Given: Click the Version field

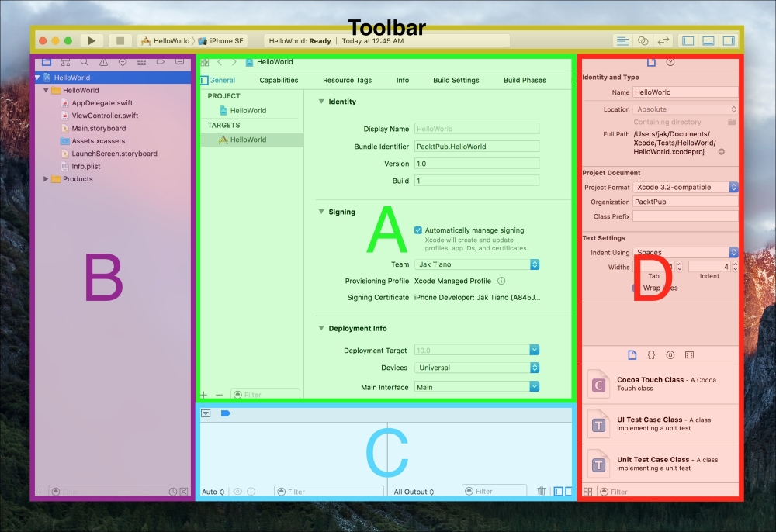Looking at the screenshot, I should click(x=476, y=164).
